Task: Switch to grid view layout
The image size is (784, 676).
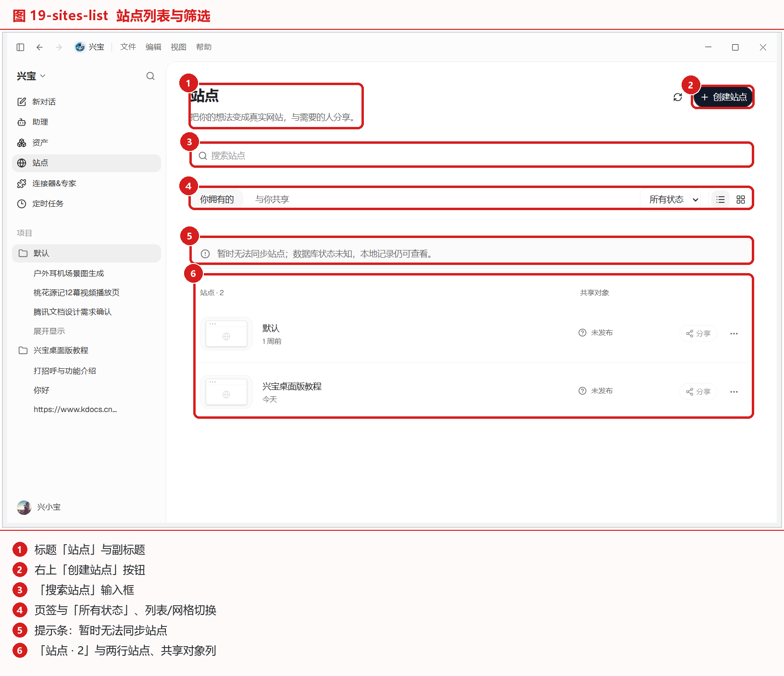Action: (741, 200)
